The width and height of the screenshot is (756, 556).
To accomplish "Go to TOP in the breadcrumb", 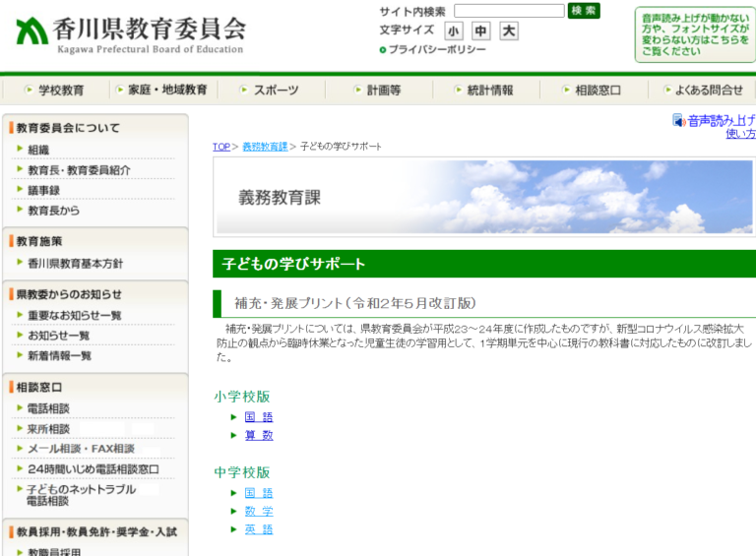I will tap(221, 147).
